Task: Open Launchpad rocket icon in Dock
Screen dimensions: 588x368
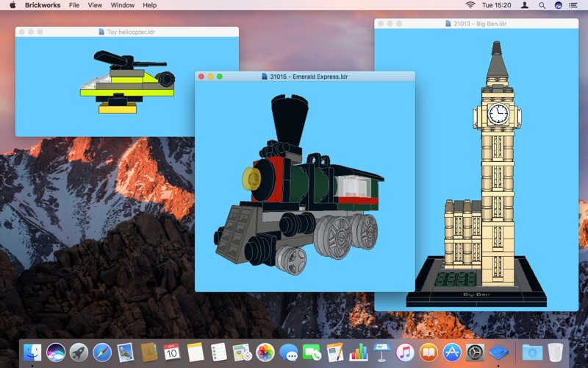Action: tap(79, 353)
